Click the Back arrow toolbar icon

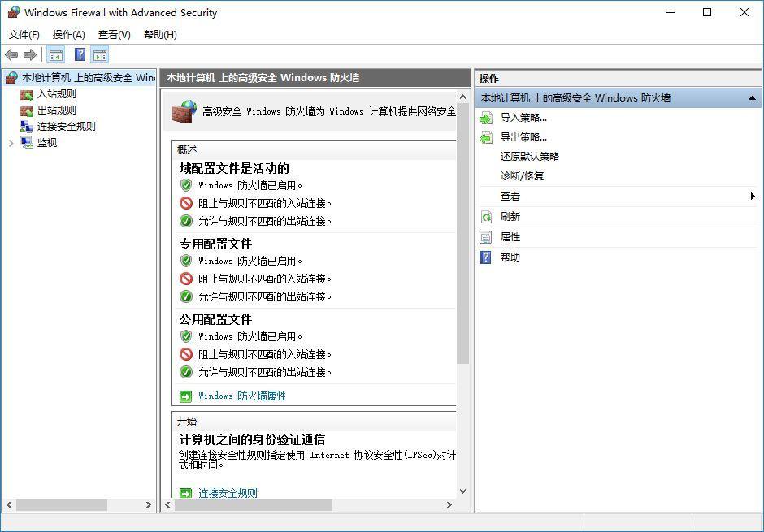point(11,54)
